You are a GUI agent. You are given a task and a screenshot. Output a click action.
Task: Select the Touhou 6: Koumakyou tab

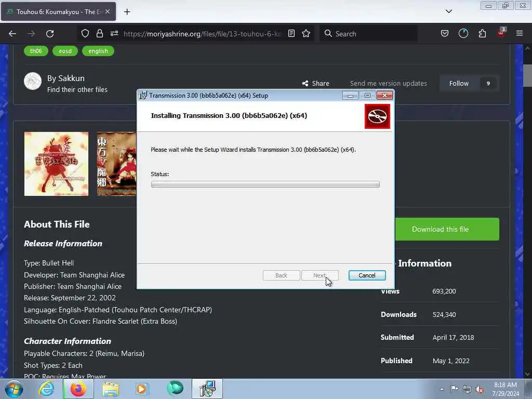pyautogui.click(x=58, y=11)
